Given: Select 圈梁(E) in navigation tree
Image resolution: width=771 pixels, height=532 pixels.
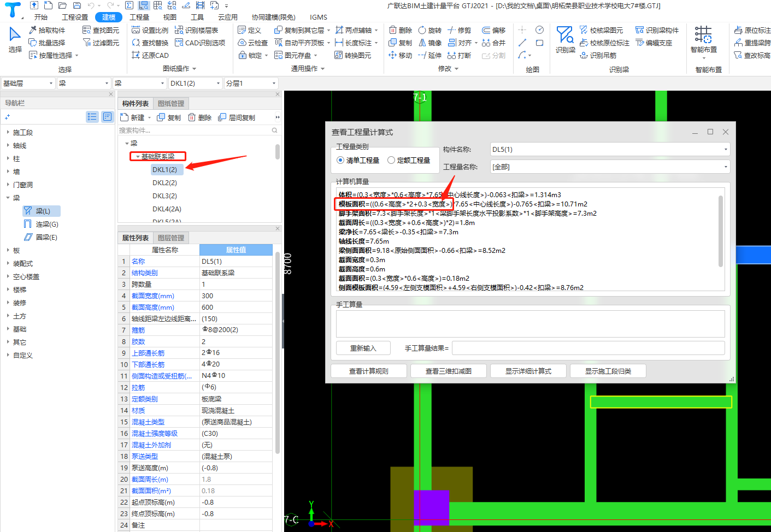Looking at the screenshot, I should [x=42, y=237].
